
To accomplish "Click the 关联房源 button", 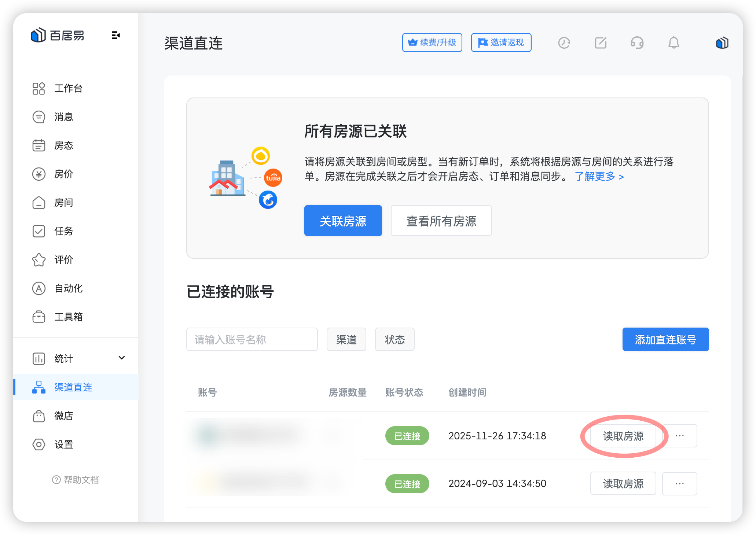I will [x=343, y=221].
